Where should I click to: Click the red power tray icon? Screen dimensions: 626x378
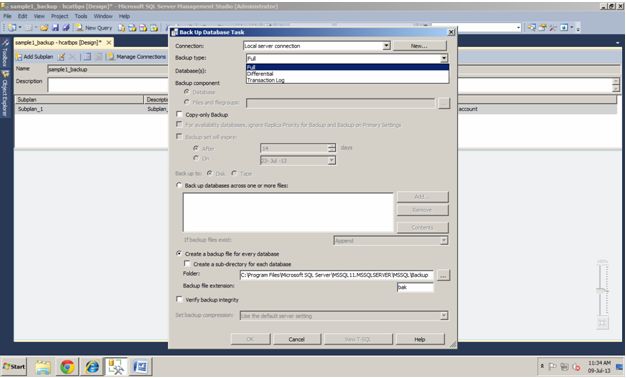[x=576, y=366]
